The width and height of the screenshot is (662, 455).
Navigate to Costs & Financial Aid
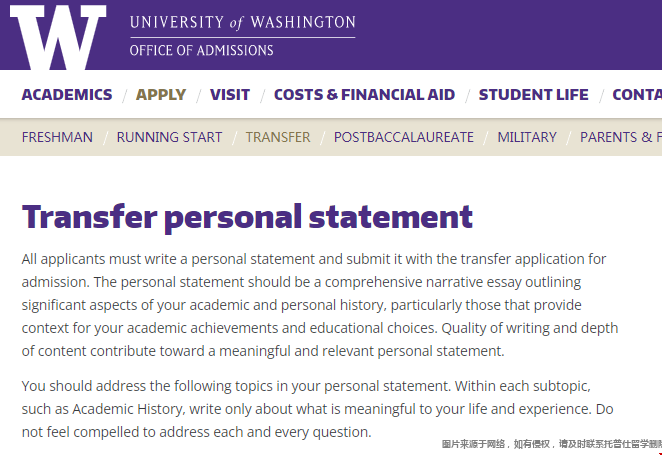click(364, 95)
